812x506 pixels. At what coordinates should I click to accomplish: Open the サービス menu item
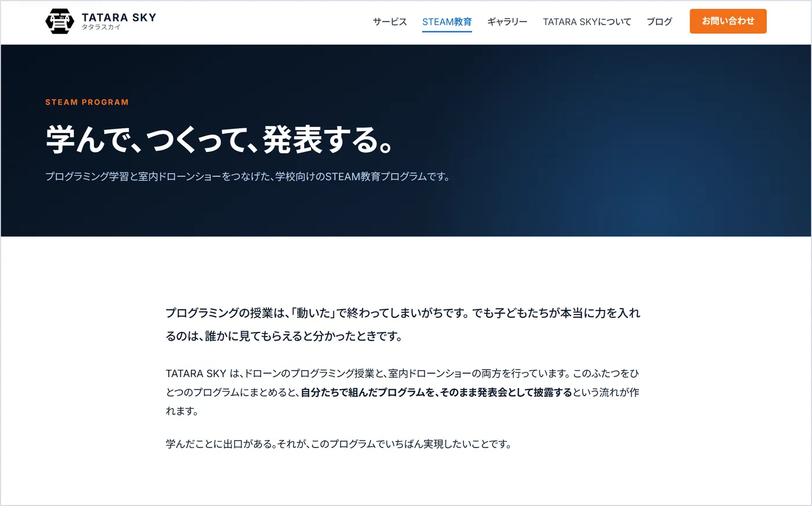(x=390, y=21)
